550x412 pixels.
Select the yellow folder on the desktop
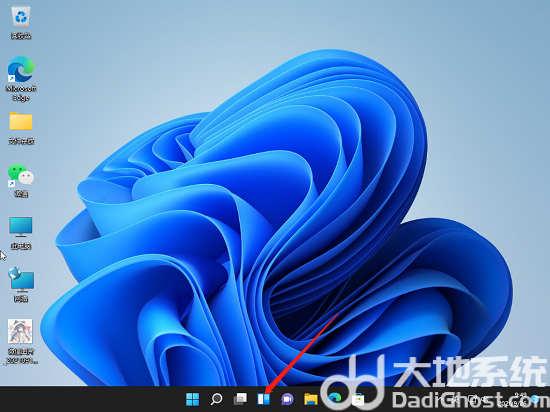coord(21,121)
